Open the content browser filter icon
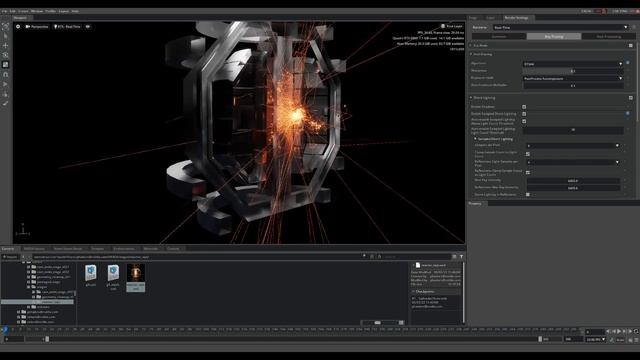640x360 pixels. click(x=462, y=257)
